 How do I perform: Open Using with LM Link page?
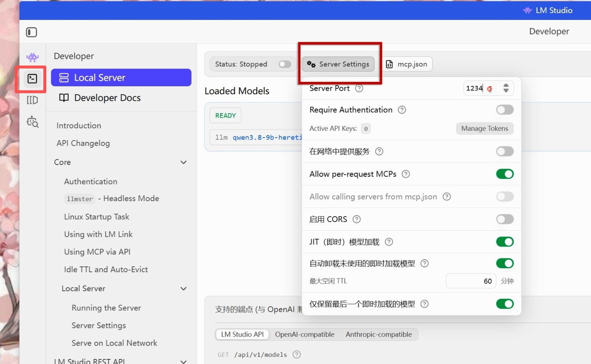[x=98, y=234]
